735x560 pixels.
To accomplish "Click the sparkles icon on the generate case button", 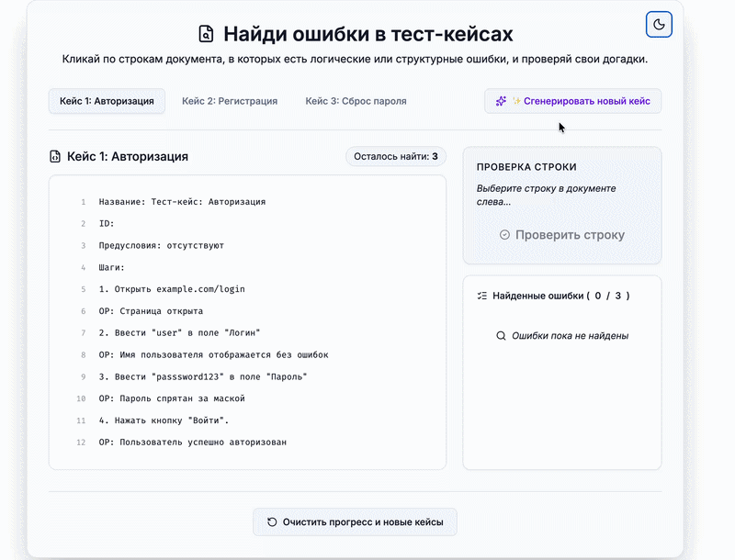I will [501, 101].
